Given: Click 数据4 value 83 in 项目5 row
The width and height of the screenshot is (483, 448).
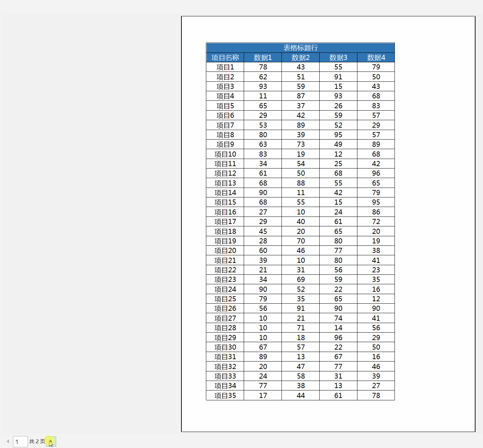Looking at the screenshot, I should [x=376, y=106].
